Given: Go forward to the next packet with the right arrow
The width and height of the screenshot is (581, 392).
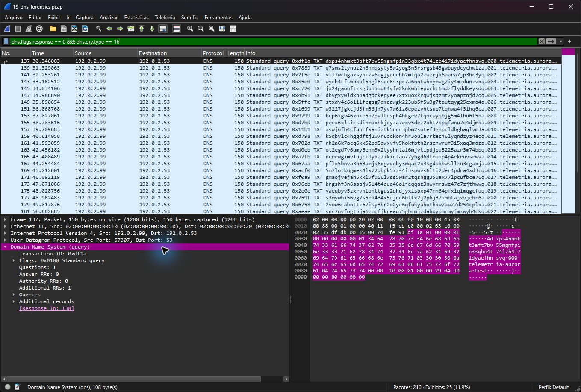Looking at the screenshot, I should point(120,29).
